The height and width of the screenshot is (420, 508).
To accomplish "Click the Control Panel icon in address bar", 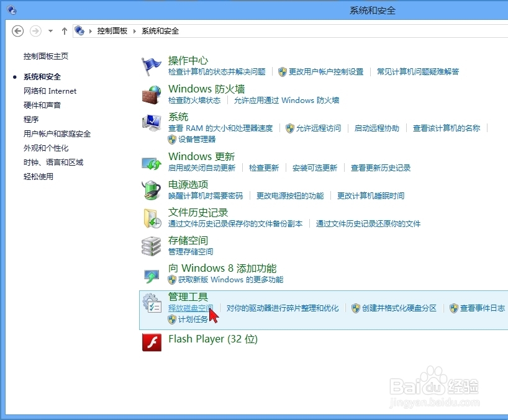I will coord(79,30).
